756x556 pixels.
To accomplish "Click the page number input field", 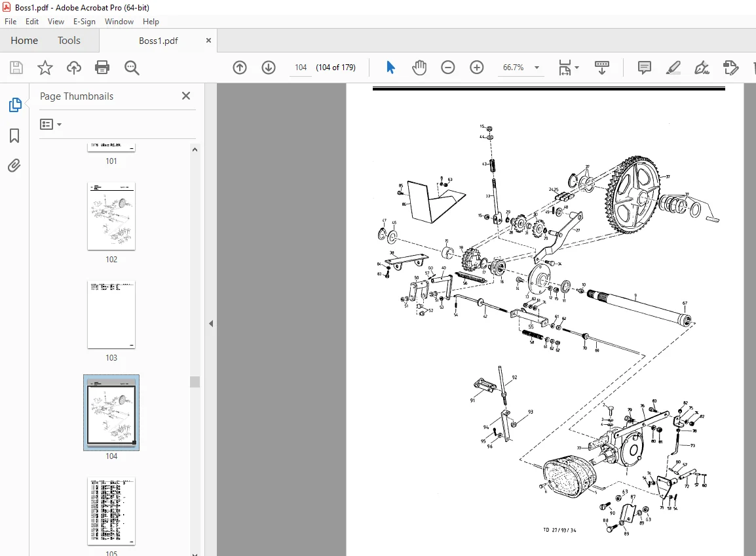I will pyautogui.click(x=301, y=68).
